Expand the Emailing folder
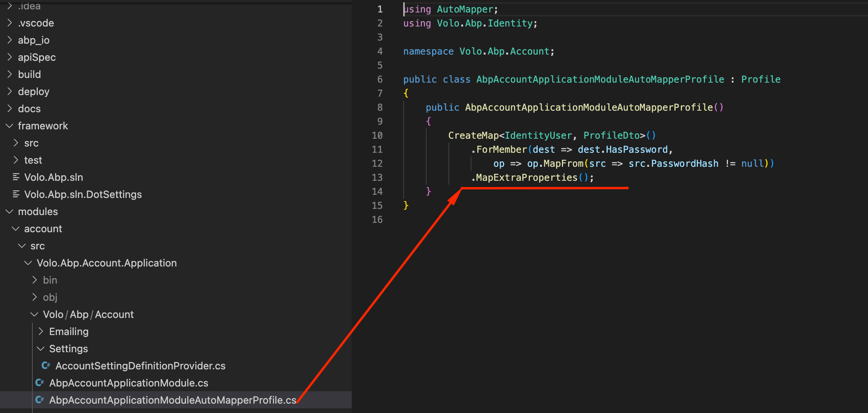 point(41,331)
